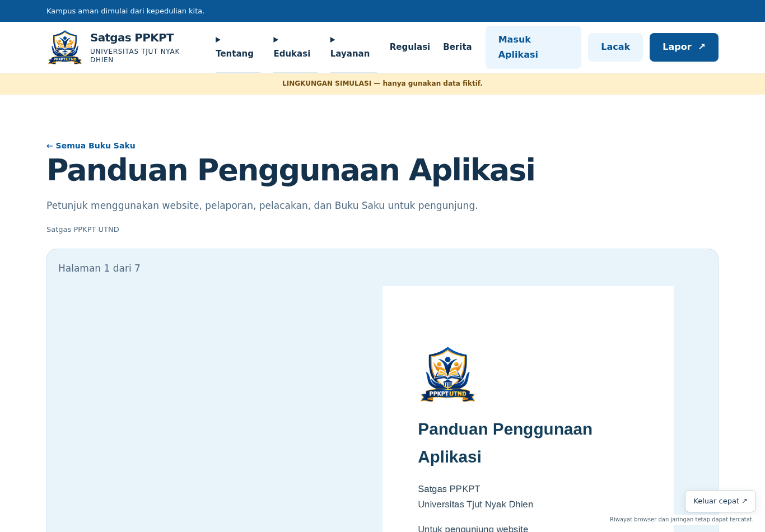Expand the Edukasi menu
The width and height of the screenshot is (765, 532).
[295, 47]
